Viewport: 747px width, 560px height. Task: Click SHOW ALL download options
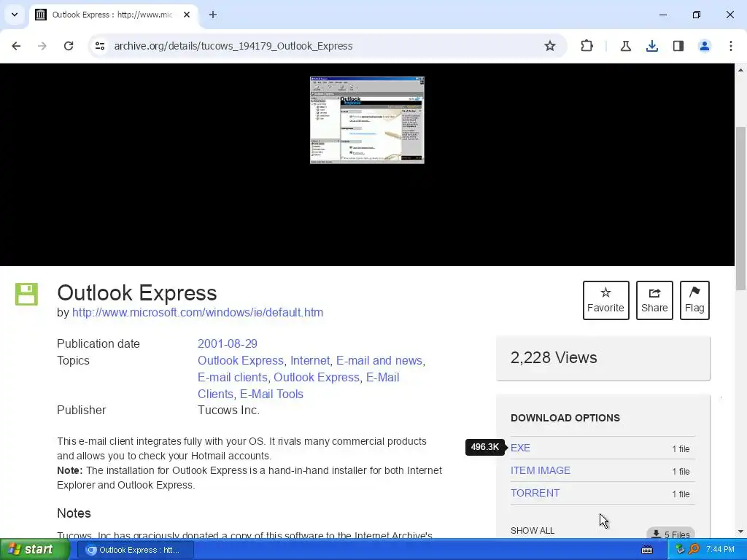pyautogui.click(x=532, y=531)
